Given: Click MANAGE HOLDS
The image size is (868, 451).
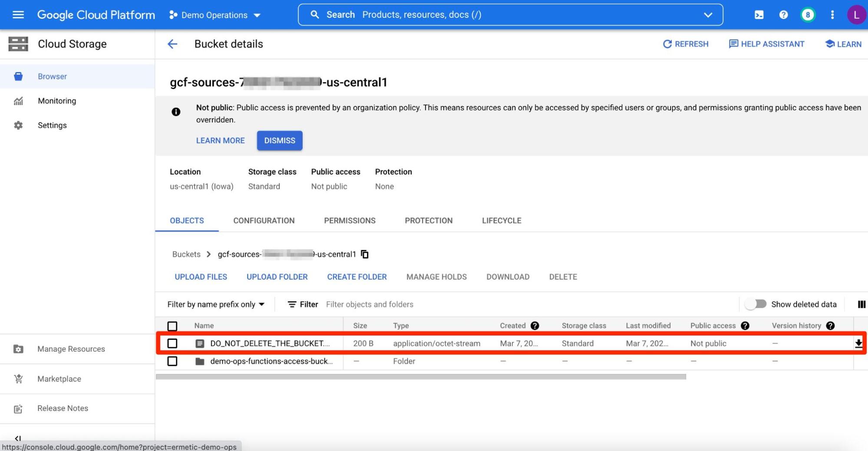Looking at the screenshot, I should (x=436, y=277).
